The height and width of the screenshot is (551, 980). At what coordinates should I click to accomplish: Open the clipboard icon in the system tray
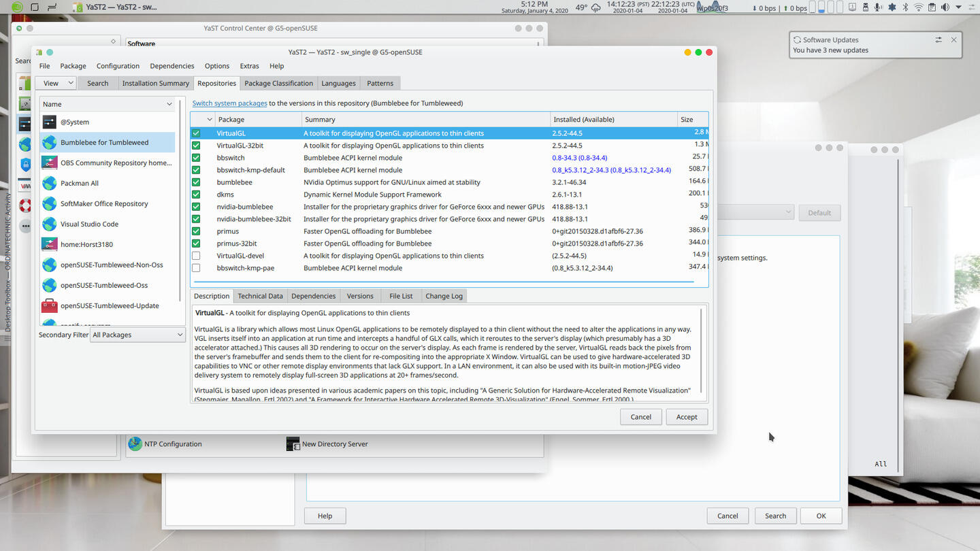pos(932,7)
